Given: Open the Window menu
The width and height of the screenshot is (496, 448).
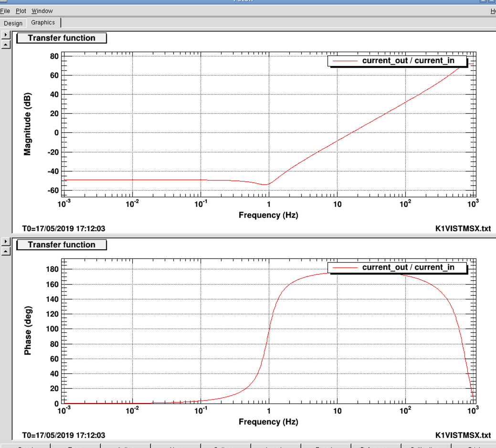Looking at the screenshot, I should 42,11.
